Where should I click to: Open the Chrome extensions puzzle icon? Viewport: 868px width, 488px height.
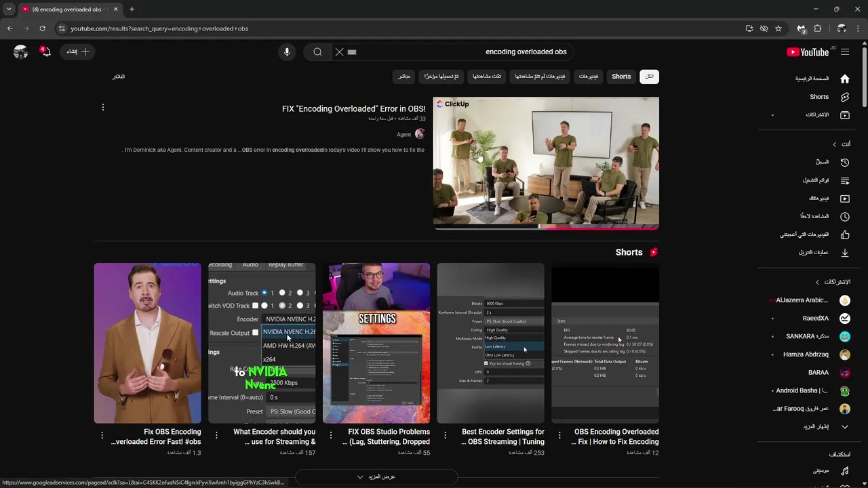click(x=817, y=28)
